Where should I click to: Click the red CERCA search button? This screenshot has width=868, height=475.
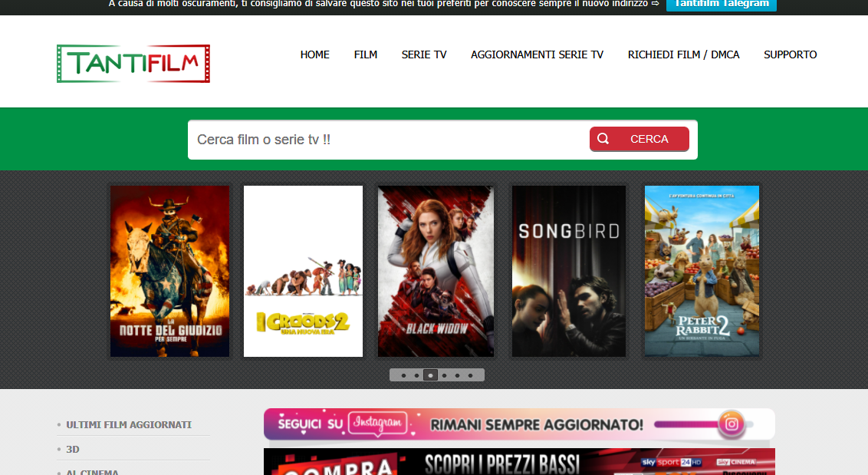639,139
